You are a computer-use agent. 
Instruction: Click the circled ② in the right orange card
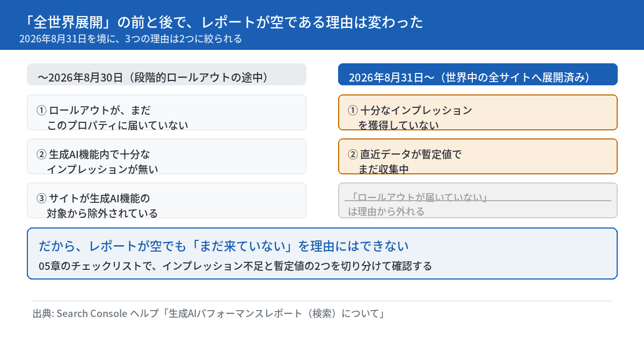[353, 155]
